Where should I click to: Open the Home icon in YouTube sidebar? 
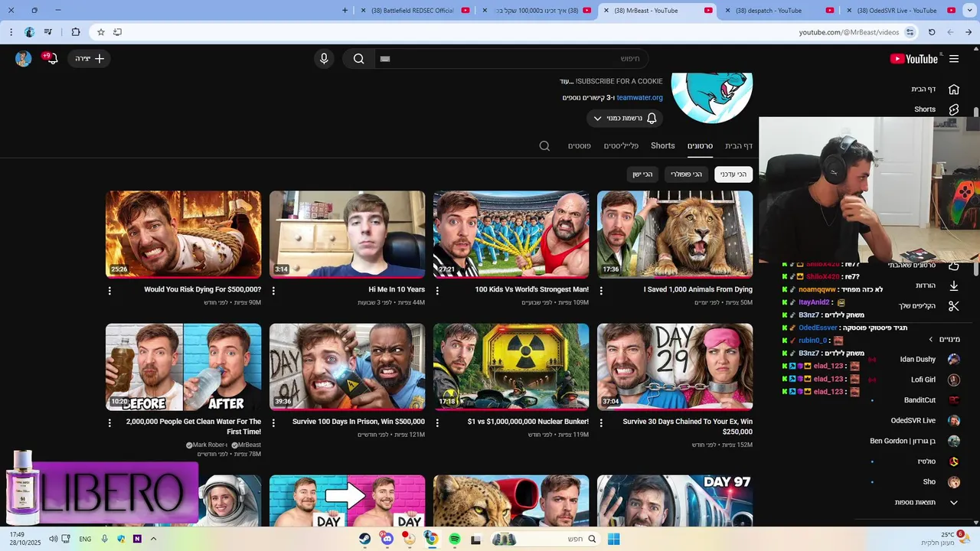click(954, 89)
